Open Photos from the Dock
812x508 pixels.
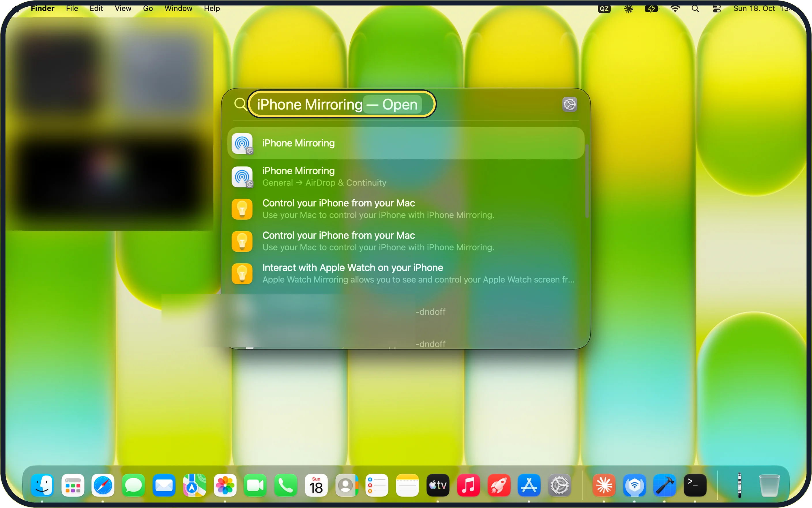coord(225,485)
